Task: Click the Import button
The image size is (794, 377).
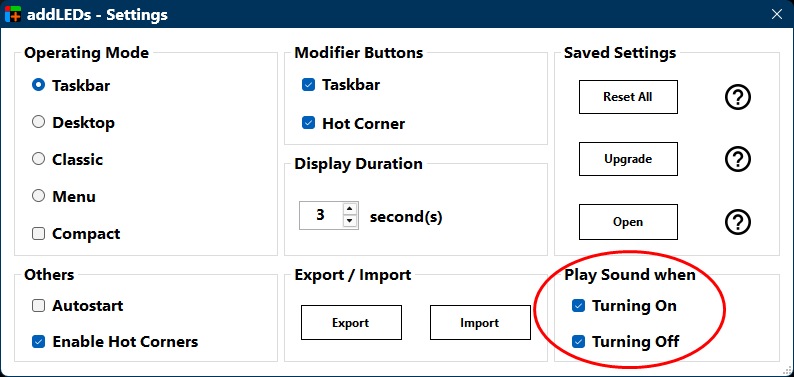Action: [x=480, y=322]
